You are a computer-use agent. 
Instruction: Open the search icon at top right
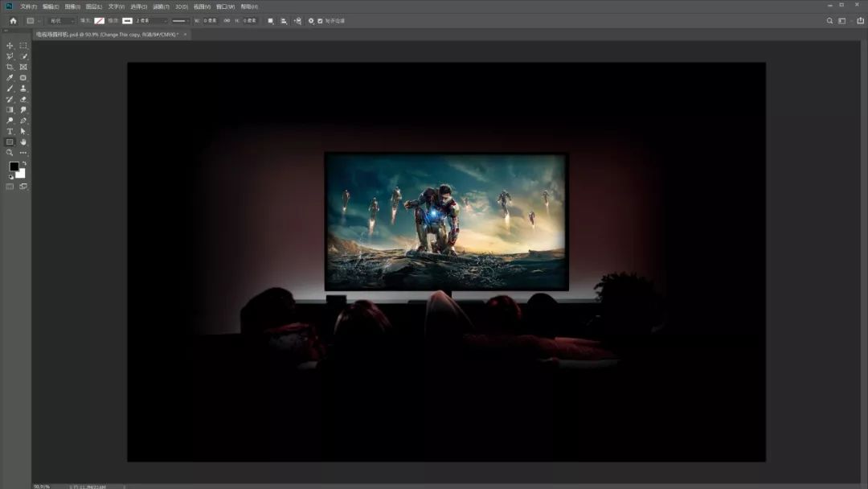(829, 20)
